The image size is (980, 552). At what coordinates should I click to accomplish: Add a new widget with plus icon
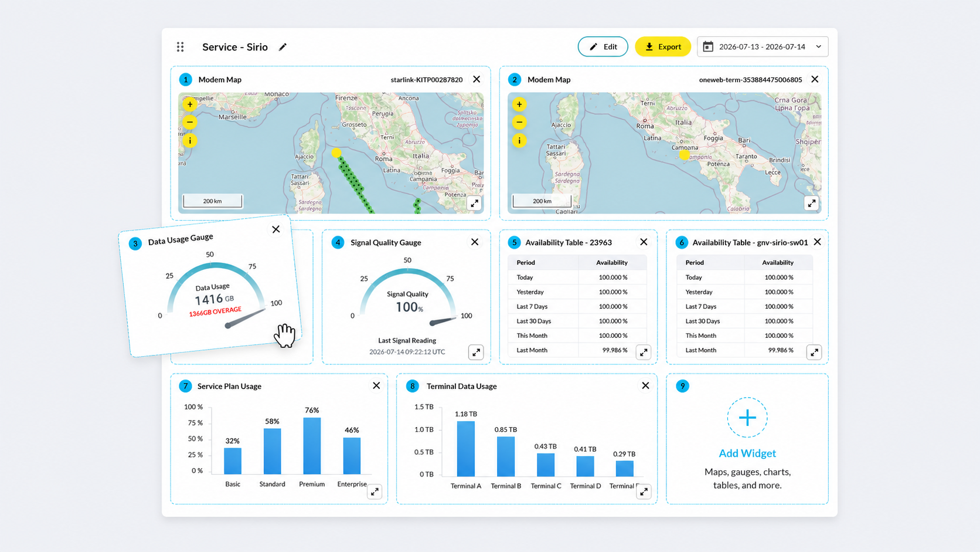tap(747, 418)
